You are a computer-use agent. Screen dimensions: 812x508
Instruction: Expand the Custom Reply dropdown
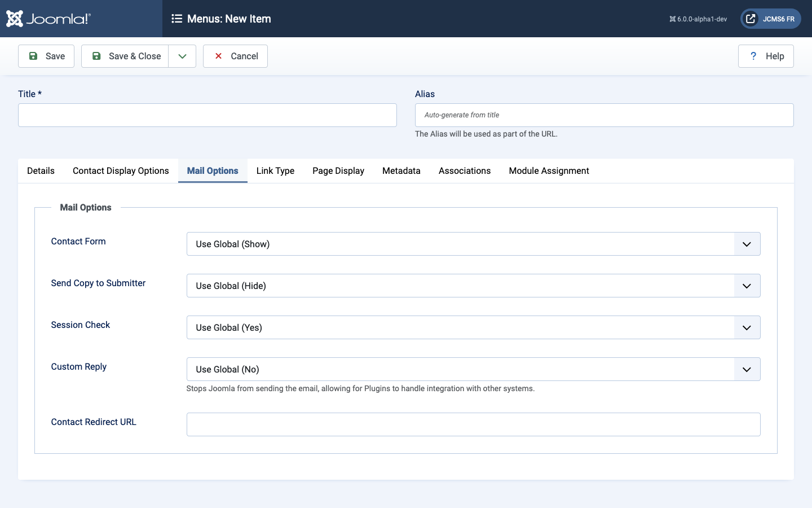pos(473,369)
